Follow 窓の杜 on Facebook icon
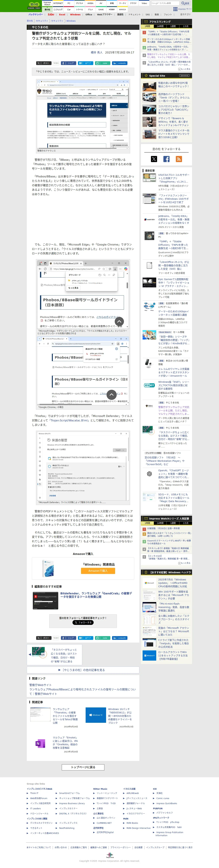 (166, 159)
